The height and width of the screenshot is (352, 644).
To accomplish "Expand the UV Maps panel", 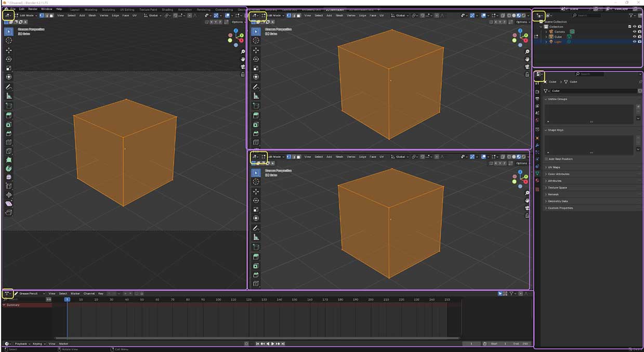I will [x=554, y=167].
